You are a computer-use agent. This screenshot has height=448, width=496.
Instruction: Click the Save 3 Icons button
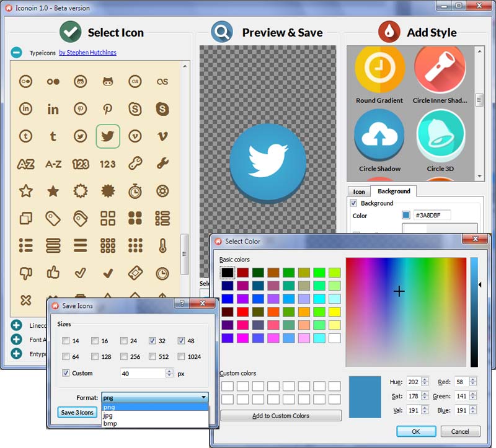77,411
